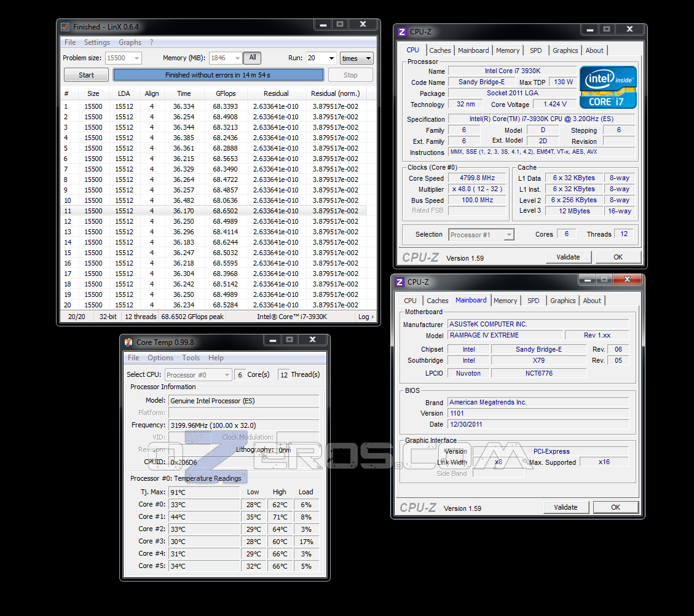This screenshot has height=616, width=694.
Task: Expand the Memory (MiB) dropdown
Action: pyautogui.click(x=237, y=58)
